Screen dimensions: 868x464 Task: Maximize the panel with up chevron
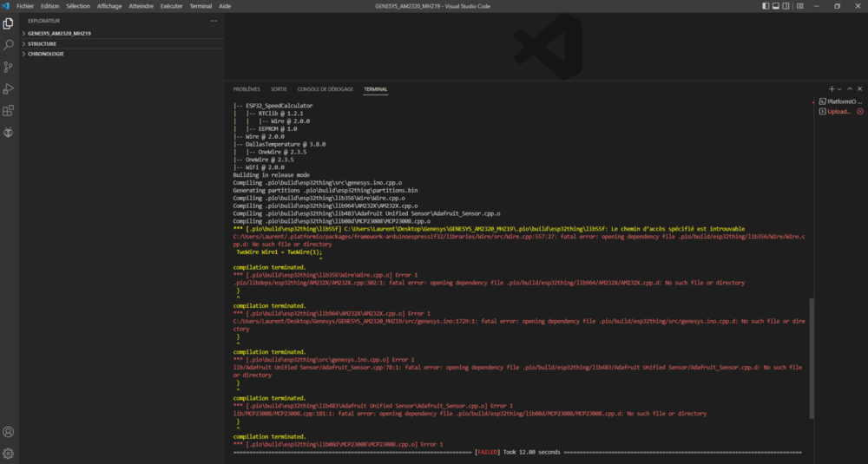click(850, 89)
